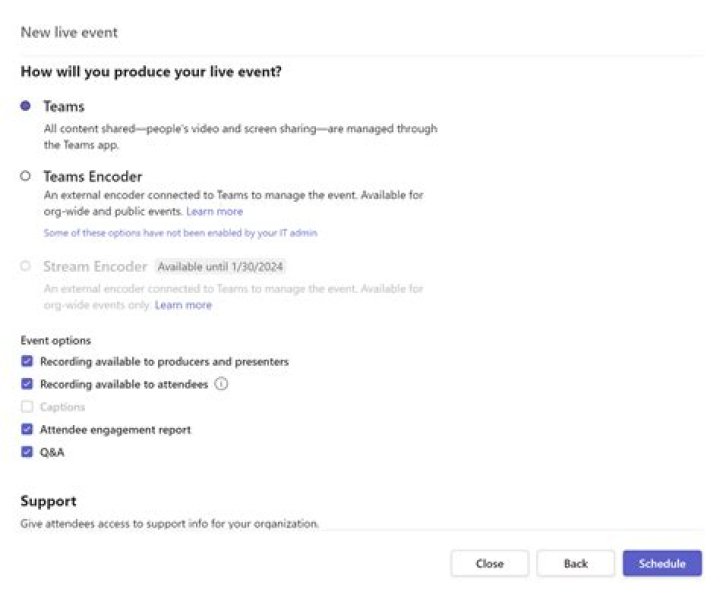Go Back to the previous step
Image resolution: width=720 pixels, height=595 pixels.
click(575, 564)
